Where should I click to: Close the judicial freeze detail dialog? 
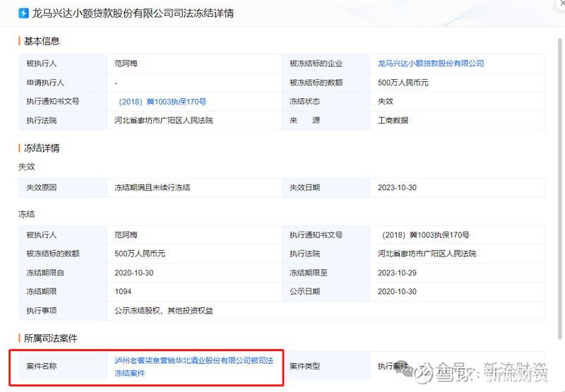point(562,3)
